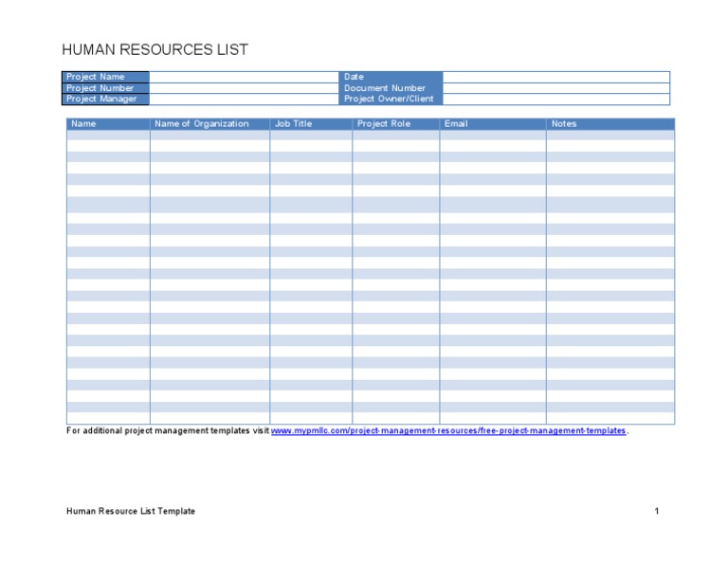The height and width of the screenshot is (563, 728).
Task: Click the Project Owner/Client label cell
Action: (x=391, y=99)
